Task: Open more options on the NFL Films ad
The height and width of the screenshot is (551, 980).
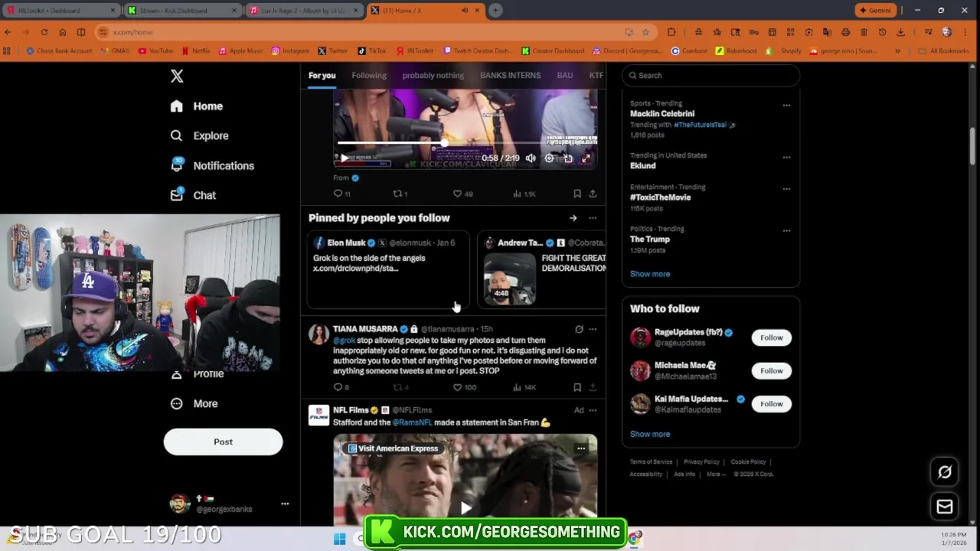Action: pos(593,410)
